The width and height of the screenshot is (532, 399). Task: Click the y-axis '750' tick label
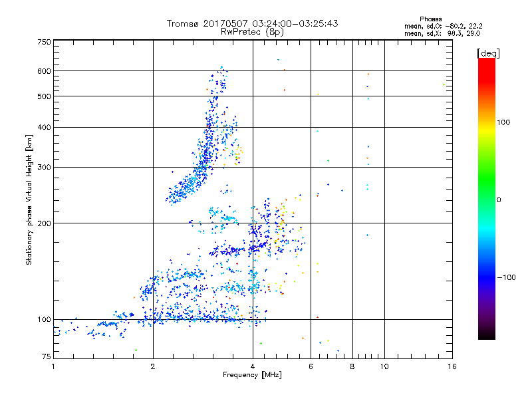pyautogui.click(x=44, y=42)
